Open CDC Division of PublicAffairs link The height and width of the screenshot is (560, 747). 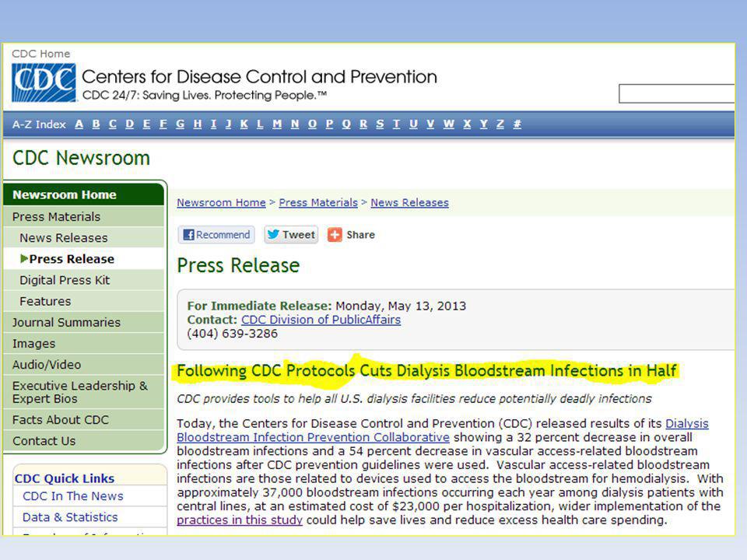tap(321, 320)
